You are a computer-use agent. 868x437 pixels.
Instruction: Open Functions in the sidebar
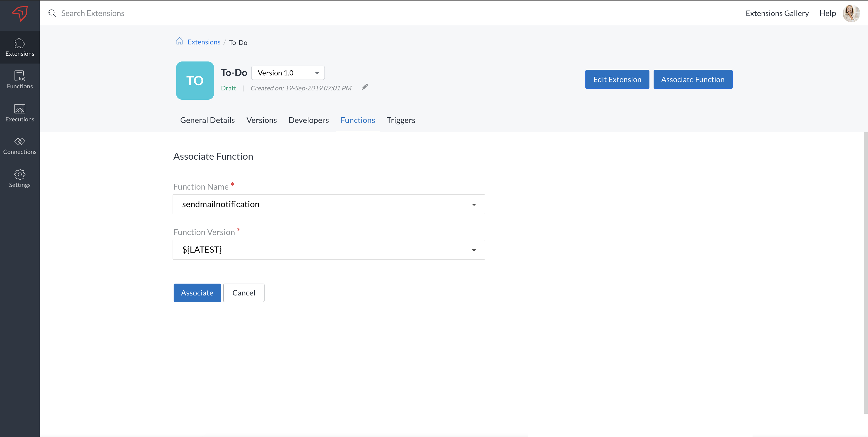coord(20,80)
